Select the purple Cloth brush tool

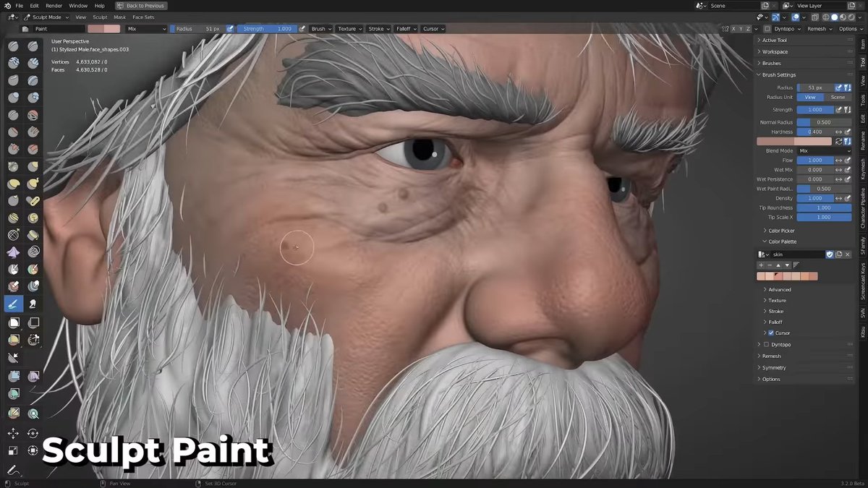[14, 253]
